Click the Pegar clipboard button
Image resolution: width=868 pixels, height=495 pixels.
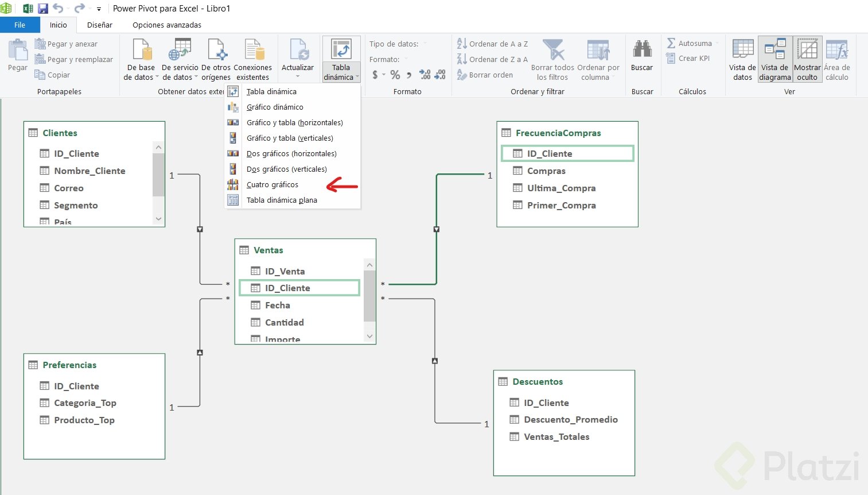[x=18, y=56]
